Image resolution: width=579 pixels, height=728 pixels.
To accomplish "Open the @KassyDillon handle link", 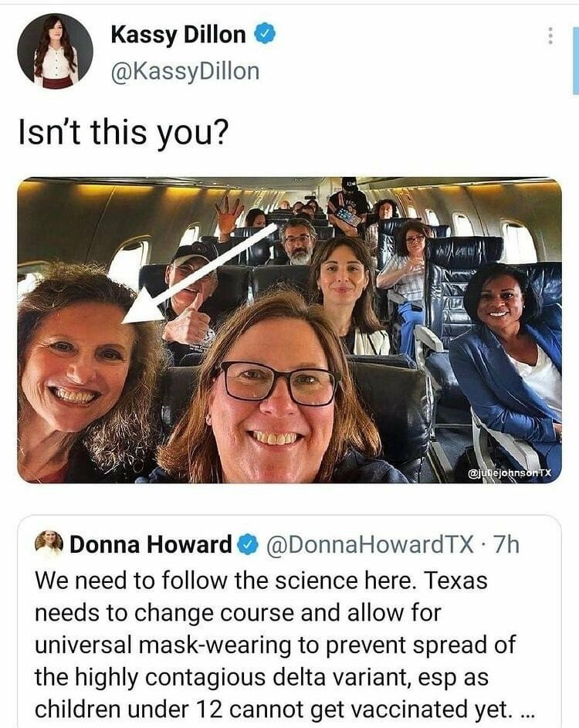I will tap(185, 71).
